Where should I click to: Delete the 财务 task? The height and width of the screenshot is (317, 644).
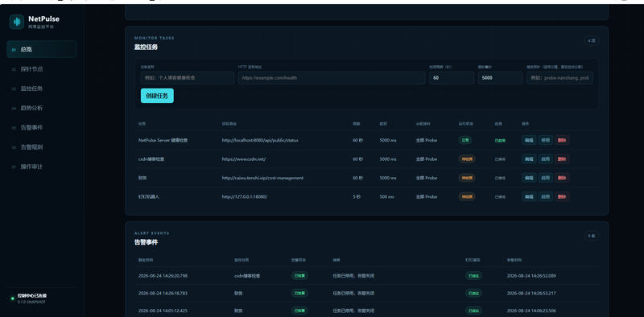(562, 178)
